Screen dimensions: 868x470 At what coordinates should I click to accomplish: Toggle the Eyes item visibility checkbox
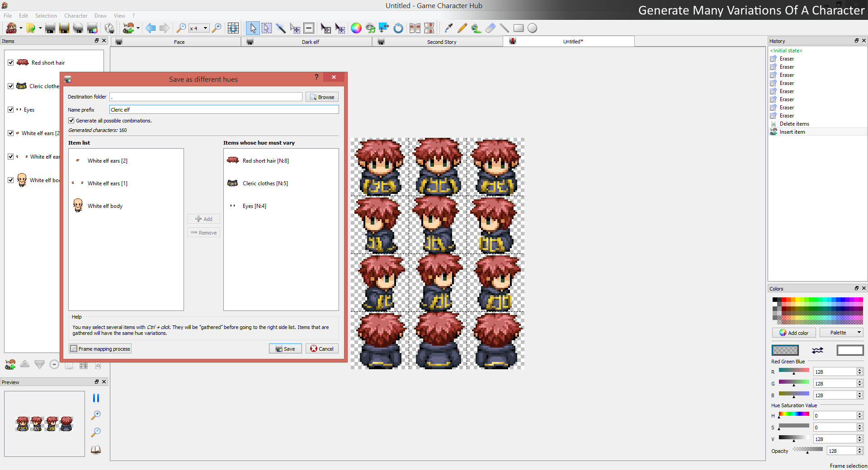(x=11, y=109)
